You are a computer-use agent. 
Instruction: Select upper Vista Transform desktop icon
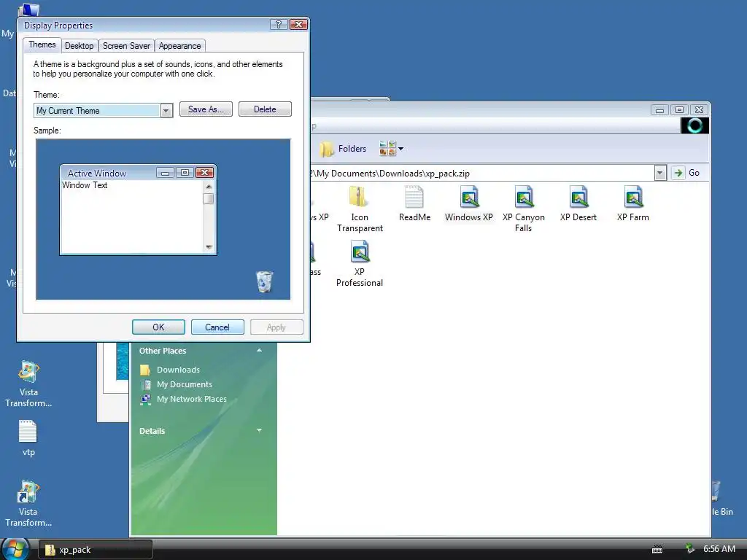click(x=28, y=384)
